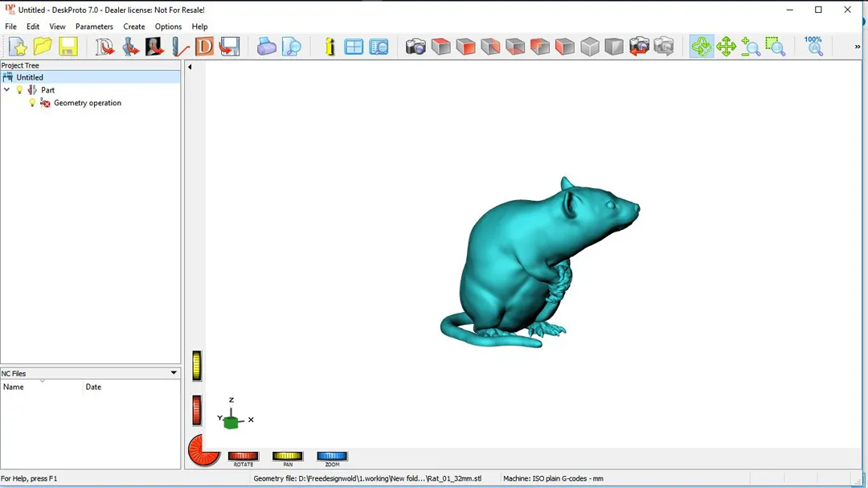The width and height of the screenshot is (868, 488).
Task: Open the Parameters menu
Action: [x=94, y=27]
